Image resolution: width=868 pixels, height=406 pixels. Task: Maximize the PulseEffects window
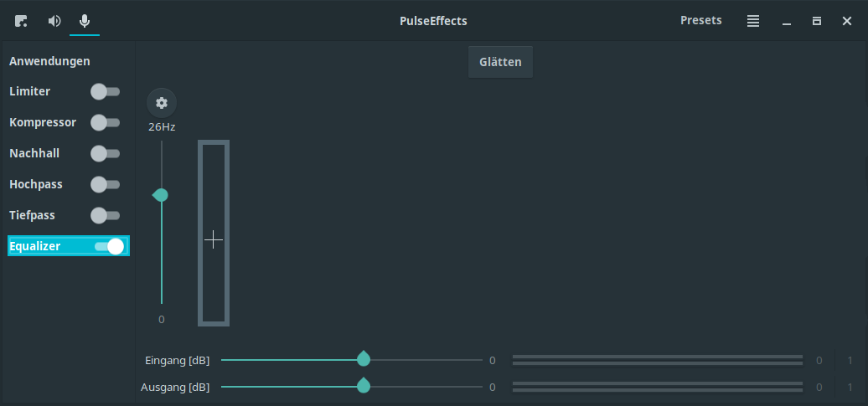(x=817, y=21)
